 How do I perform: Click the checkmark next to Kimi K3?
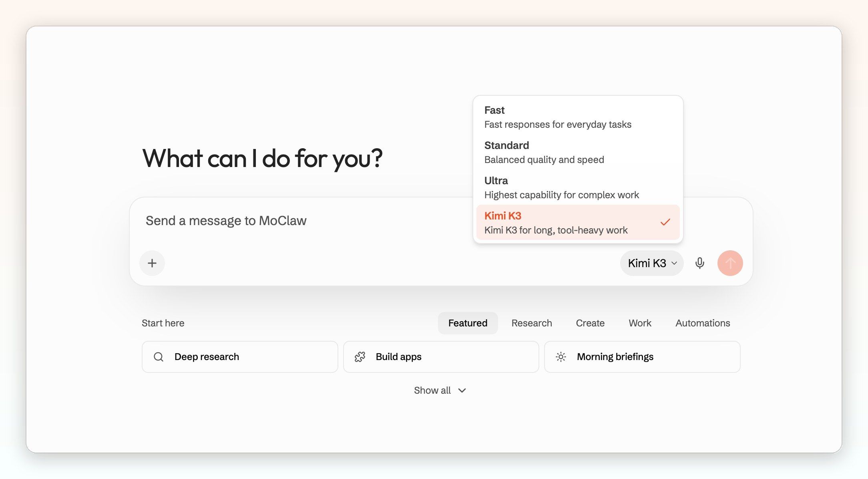tap(665, 222)
